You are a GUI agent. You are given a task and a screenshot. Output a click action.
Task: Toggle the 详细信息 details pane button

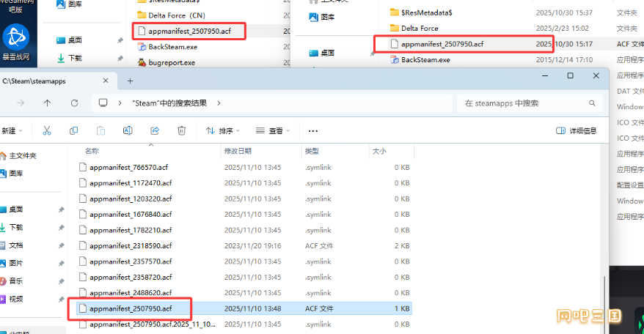(577, 131)
